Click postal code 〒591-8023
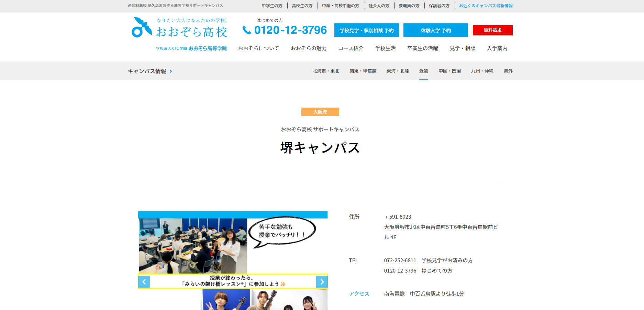This screenshot has width=644, height=310. [398, 217]
